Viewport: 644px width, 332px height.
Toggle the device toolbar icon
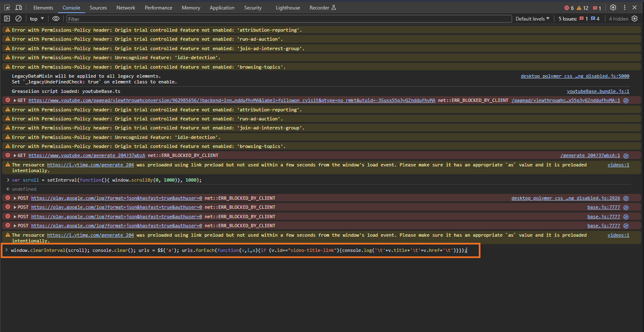[18, 7]
